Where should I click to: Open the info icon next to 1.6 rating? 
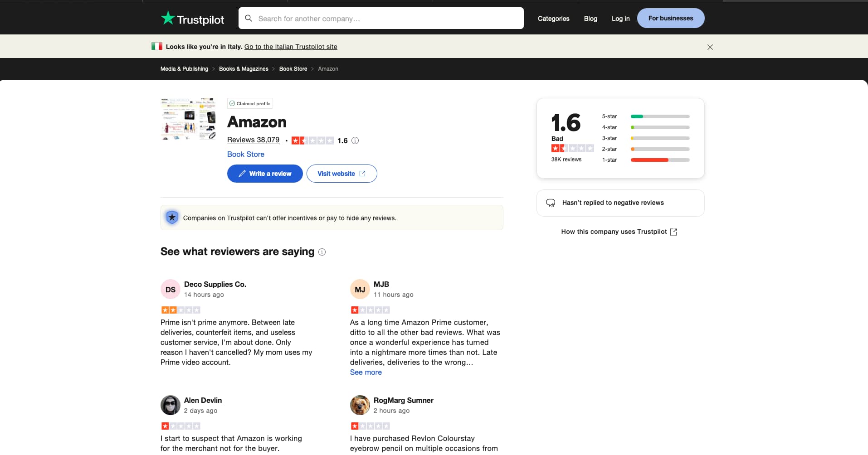point(355,140)
